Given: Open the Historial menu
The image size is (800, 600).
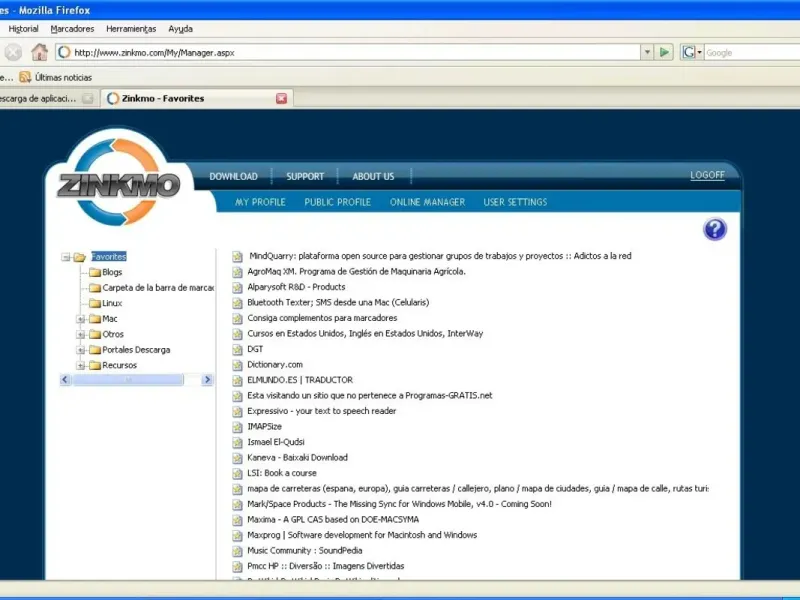Looking at the screenshot, I should 23,29.
